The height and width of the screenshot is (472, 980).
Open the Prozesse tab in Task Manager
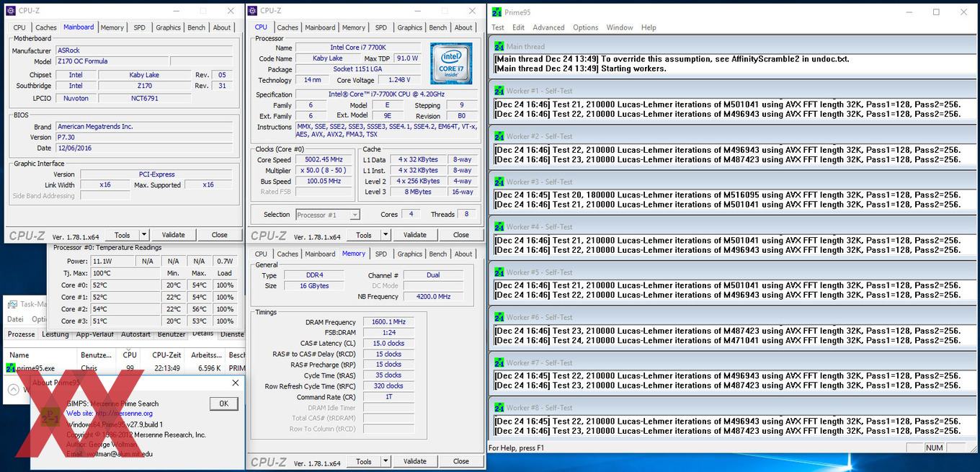click(x=21, y=334)
